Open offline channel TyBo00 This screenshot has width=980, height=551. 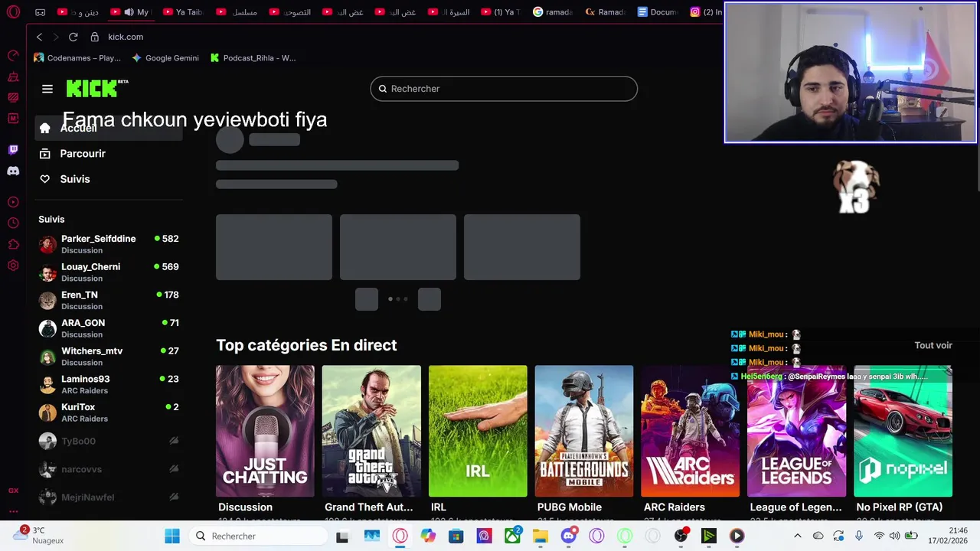pyautogui.click(x=109, y=441)
